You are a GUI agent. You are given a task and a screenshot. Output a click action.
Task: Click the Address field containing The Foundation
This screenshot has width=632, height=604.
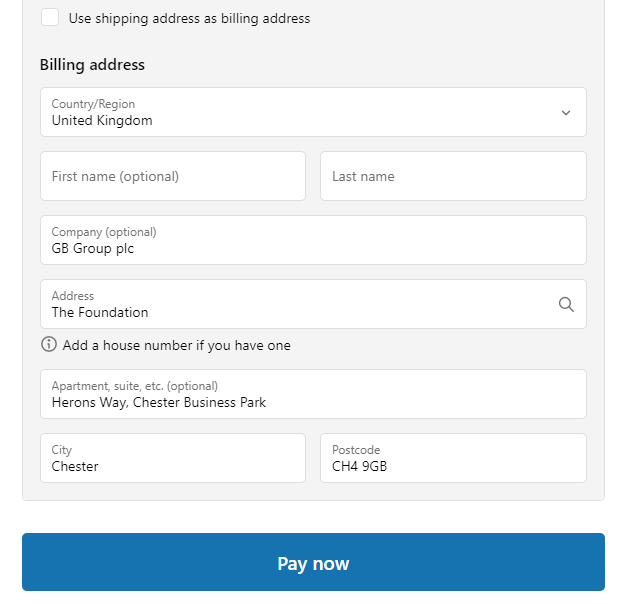point(313,304)
